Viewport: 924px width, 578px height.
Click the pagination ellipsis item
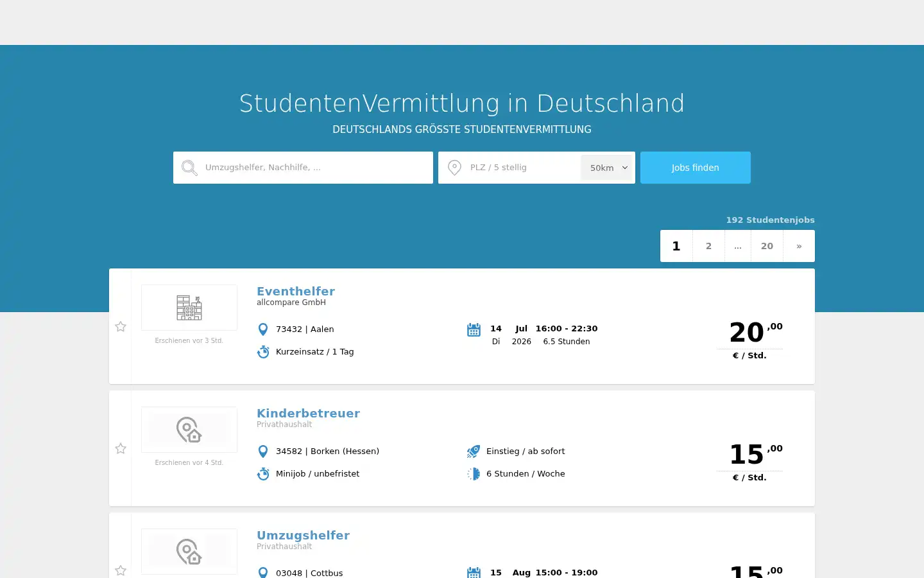pyautogui.click(x=738, y=246)
